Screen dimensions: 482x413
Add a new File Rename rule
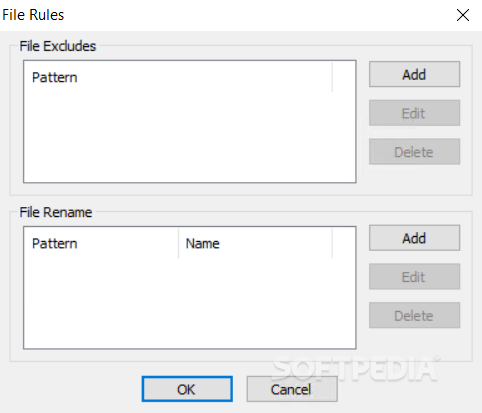tap(414, 238)
